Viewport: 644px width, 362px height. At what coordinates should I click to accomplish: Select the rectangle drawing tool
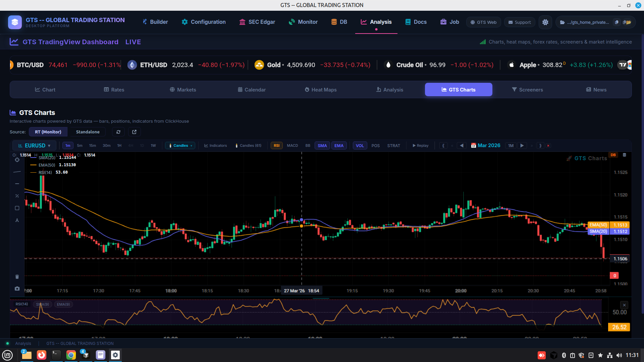(17, 208)
